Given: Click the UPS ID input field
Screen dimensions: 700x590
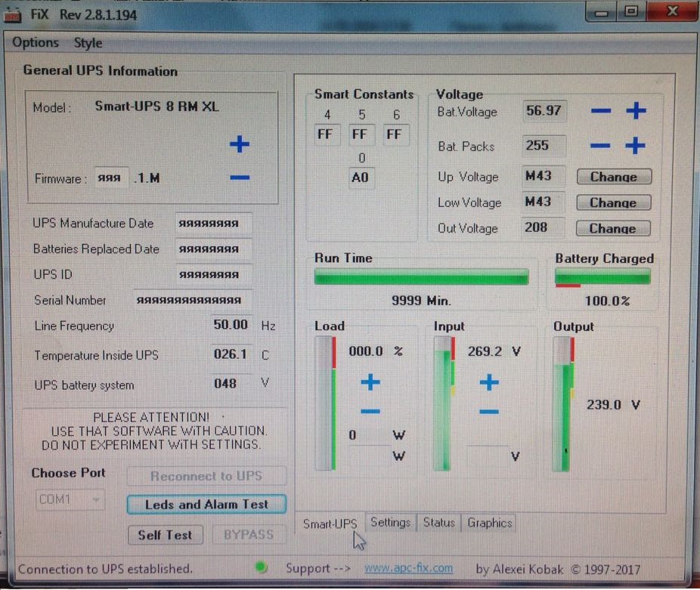Looking at the screenshot, I should click(x=213, y=275).
